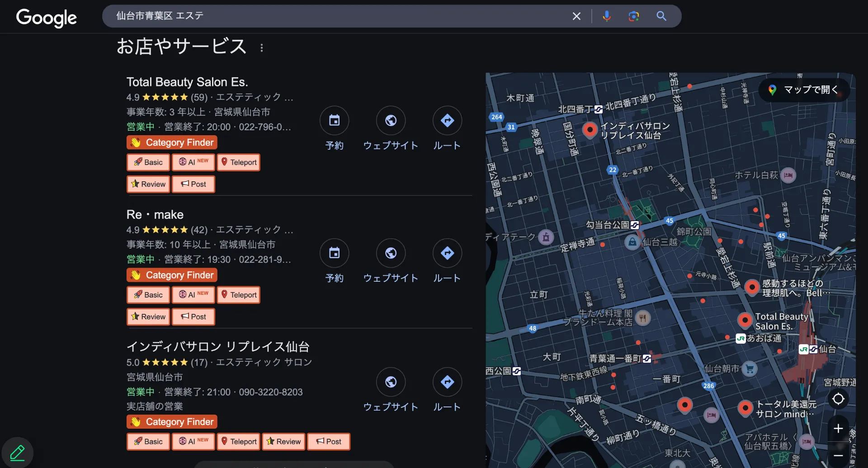Click the Google logo
This screenshot has height=468, width=868.
46,18
